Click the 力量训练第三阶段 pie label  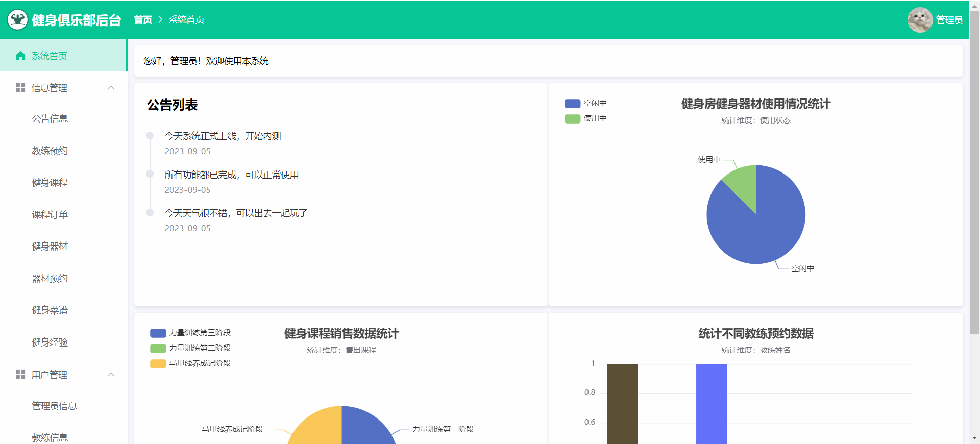[443, 429]
